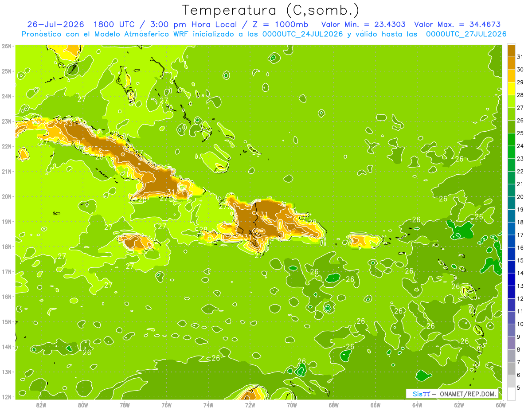Click the "Sisπ" logo text
532x411 pixels.
(x=421, y=394)
